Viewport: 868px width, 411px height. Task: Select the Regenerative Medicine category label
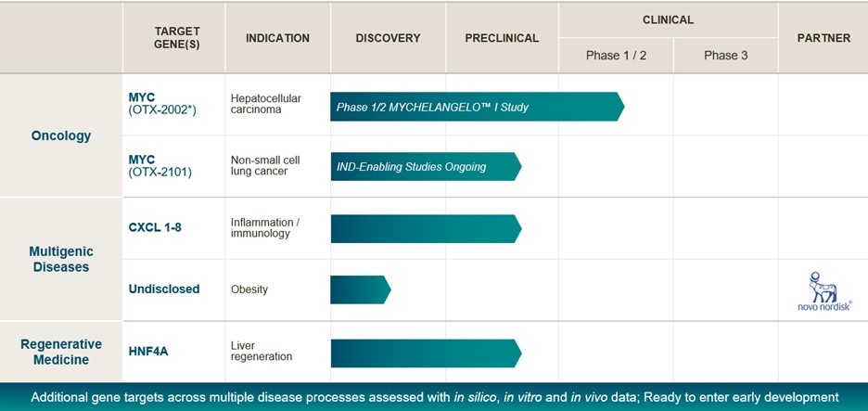(61, 352)
